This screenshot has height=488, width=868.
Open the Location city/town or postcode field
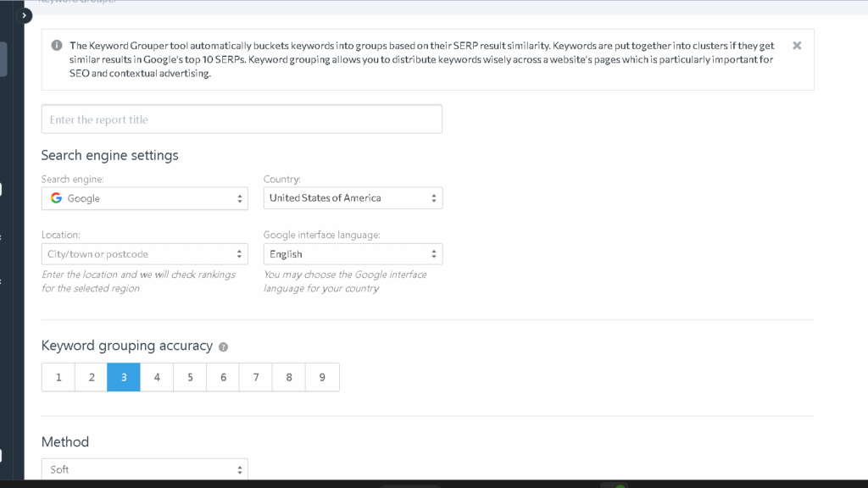(145, 254)
